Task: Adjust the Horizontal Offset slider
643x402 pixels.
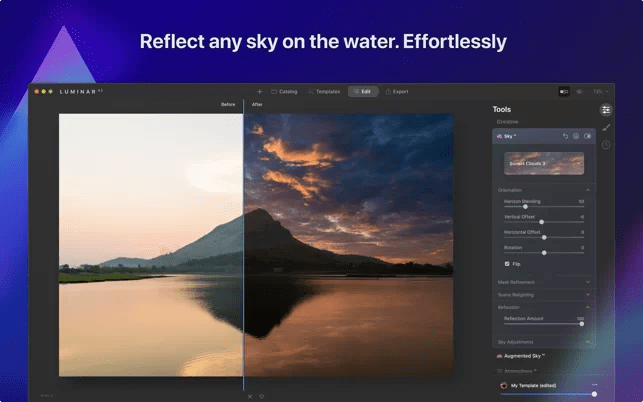Action: [544, 238]
